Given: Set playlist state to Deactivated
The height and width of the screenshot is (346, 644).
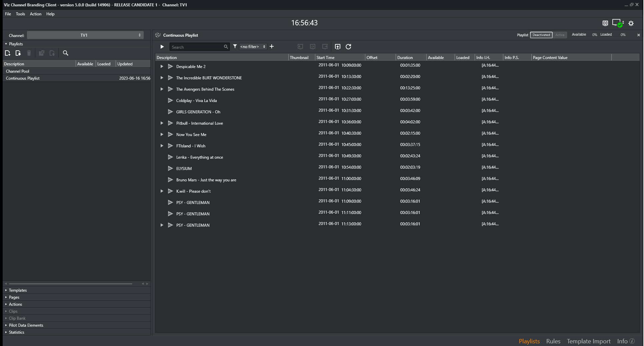Looking at the screenshot, I should click(541, 35).
